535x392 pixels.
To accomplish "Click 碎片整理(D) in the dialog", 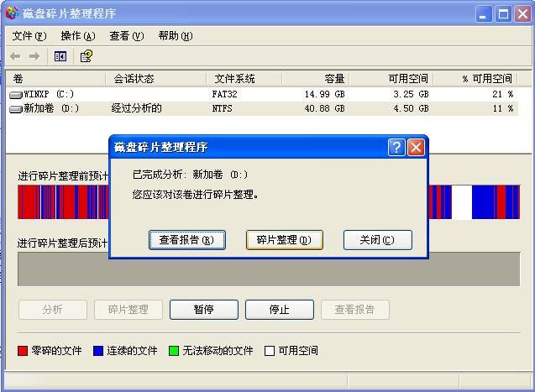I will tap(284, 240).
